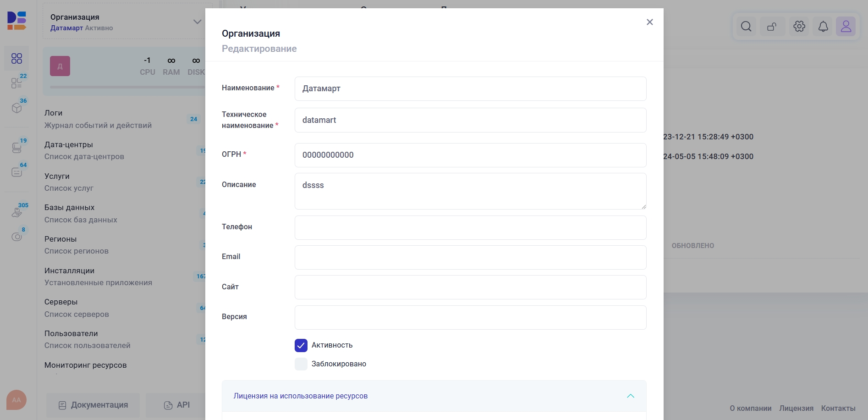Screen dimensions: 868x420
Task: Open the Контакты footer link
Action: coord(838,408)
